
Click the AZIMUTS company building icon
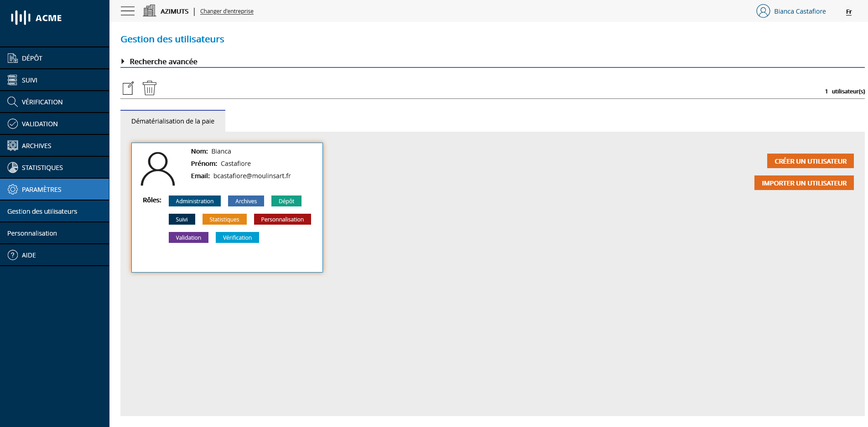[149, 11]
